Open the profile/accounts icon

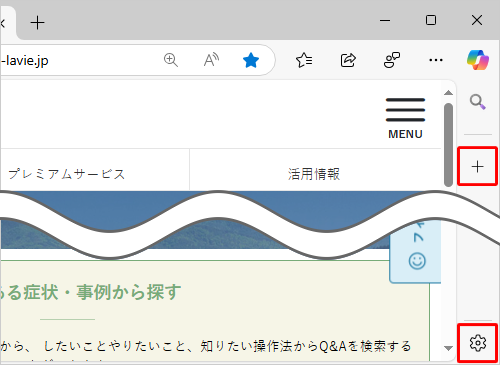click(392, 60)
